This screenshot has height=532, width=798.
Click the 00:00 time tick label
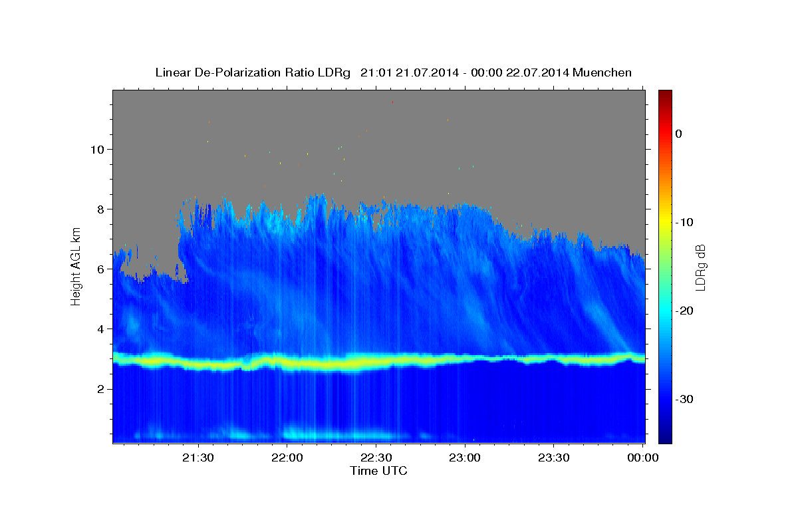click(642, 458)
